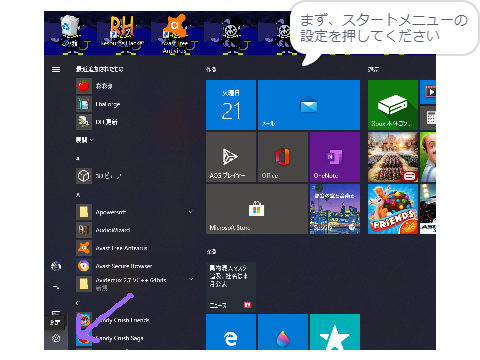Open the Microsoft Store tile

(x=257, y=209)
